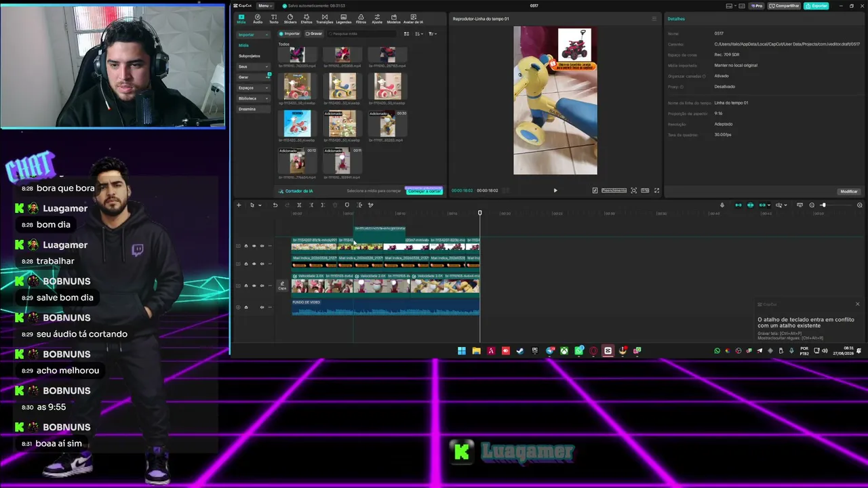Play the preview video
Image resolution: width=868 pixels, height=488 pixels.
click(555, 190)
